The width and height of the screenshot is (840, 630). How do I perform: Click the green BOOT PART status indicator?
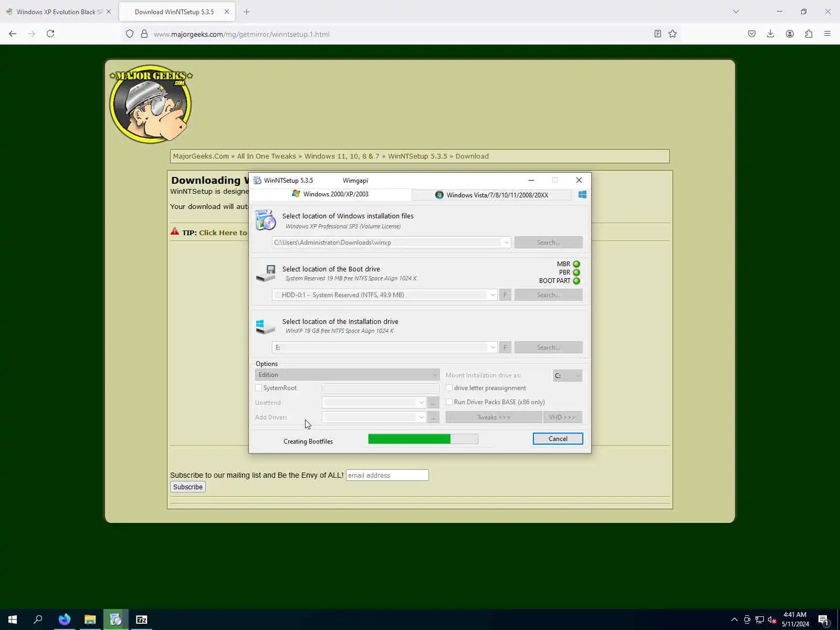pyautogui.click(x=576, y=281)
